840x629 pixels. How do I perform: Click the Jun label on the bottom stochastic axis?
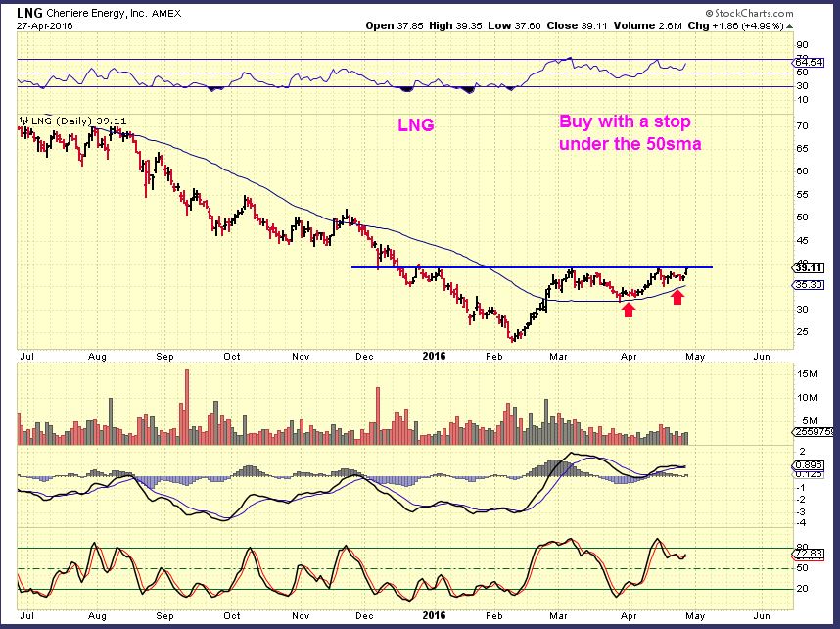[x=762, y=615]
